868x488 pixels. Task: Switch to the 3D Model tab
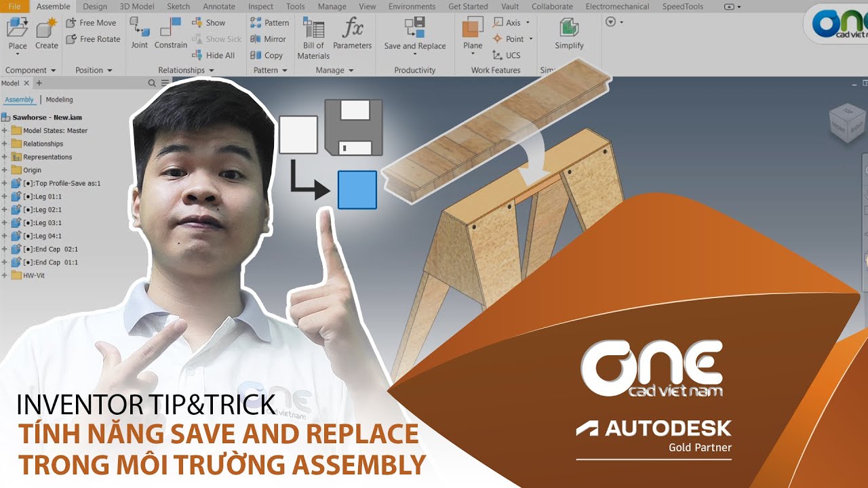136,6
